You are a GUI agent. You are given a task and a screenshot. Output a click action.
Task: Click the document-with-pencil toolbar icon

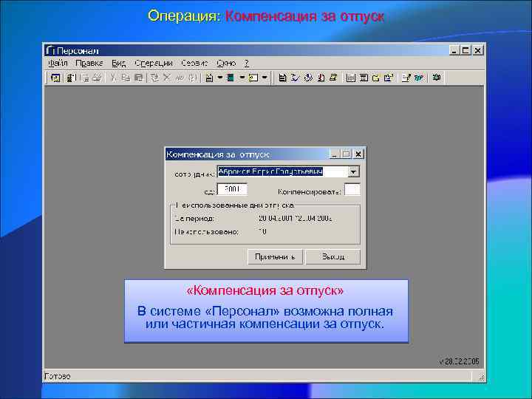pyautogui.click(x=406, y=78)
